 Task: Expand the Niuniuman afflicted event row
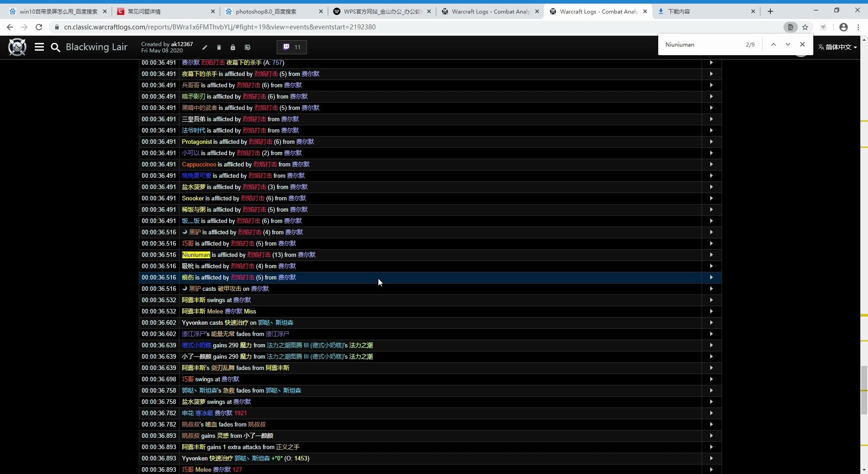[x=711, y=255]
